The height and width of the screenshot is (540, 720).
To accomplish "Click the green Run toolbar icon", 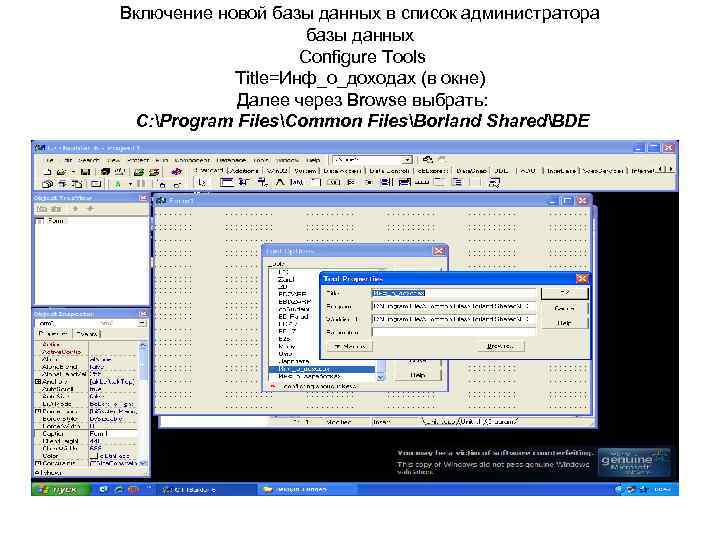I will click(x=118, y=184).
